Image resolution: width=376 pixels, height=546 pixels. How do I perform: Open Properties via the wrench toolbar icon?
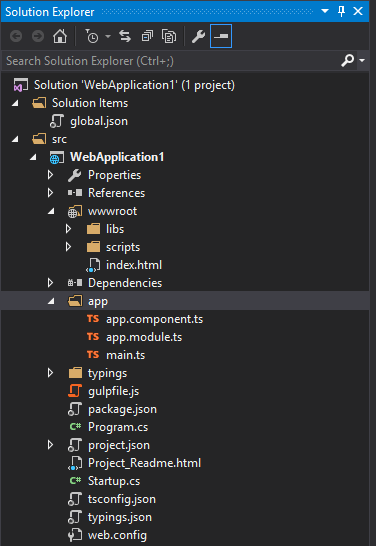(198, 36)
